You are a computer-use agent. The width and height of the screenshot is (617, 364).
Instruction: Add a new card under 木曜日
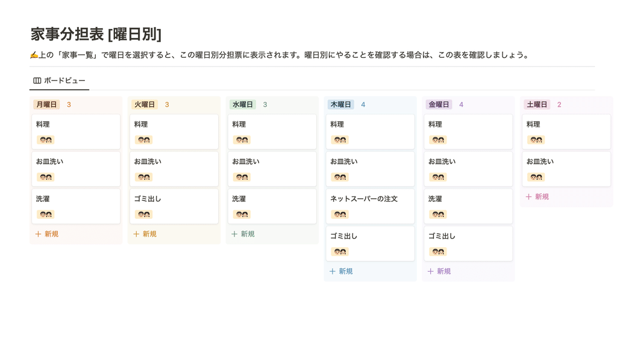pos(341,272)
